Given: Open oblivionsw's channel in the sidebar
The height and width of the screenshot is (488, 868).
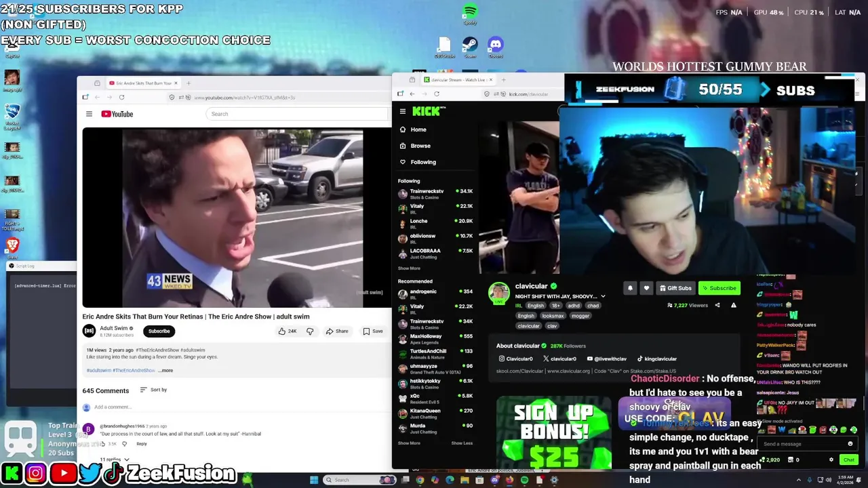Looking at the screenshot, I should (x=435, y=238).
